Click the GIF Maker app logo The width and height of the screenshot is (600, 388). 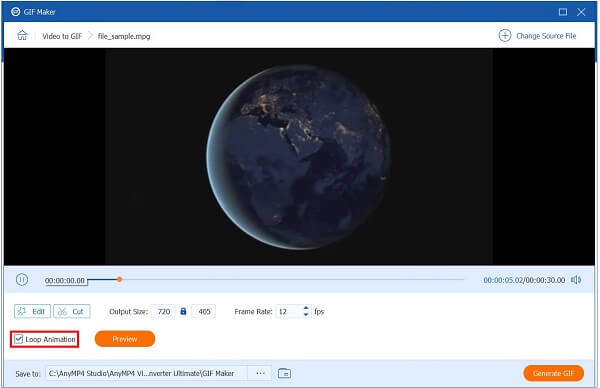[16, 11]
